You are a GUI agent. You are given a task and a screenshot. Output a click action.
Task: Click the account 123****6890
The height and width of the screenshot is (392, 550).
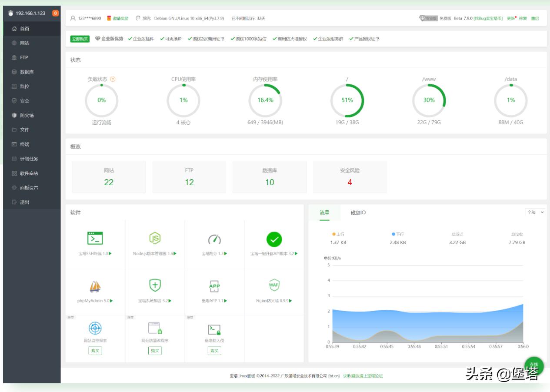coord(89,18)
